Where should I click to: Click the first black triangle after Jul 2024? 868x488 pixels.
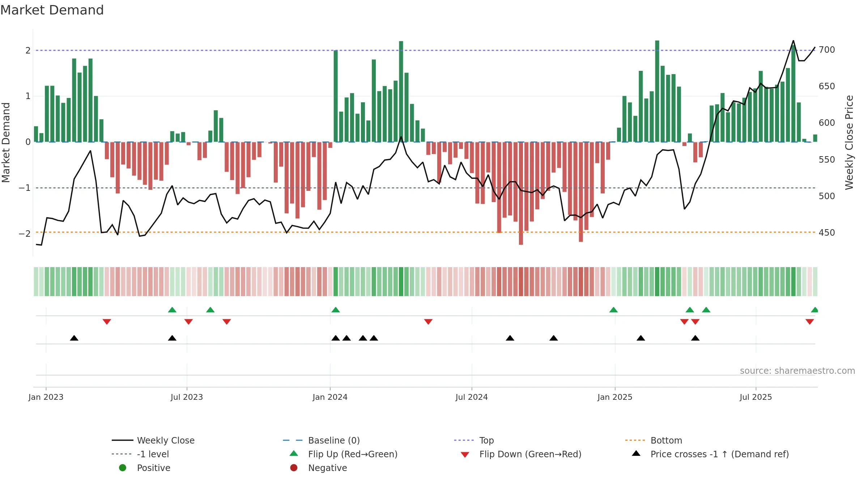tap(510, 338)
